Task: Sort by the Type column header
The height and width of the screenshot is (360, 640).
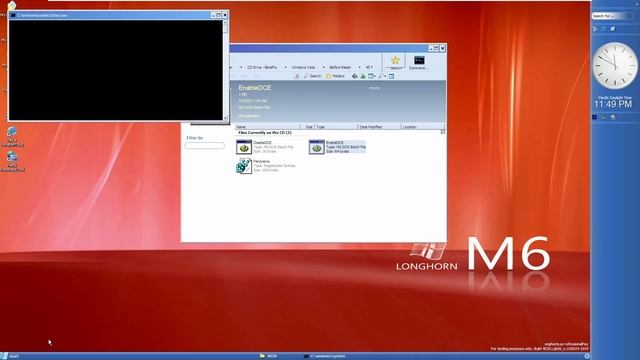Action: tap(336, 127)
